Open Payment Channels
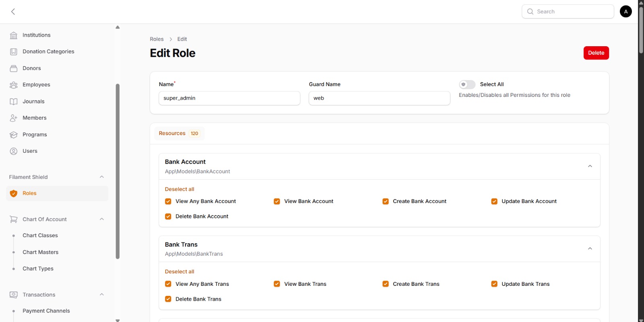Viewport: 644px width, 322px height. coord(57,311)
